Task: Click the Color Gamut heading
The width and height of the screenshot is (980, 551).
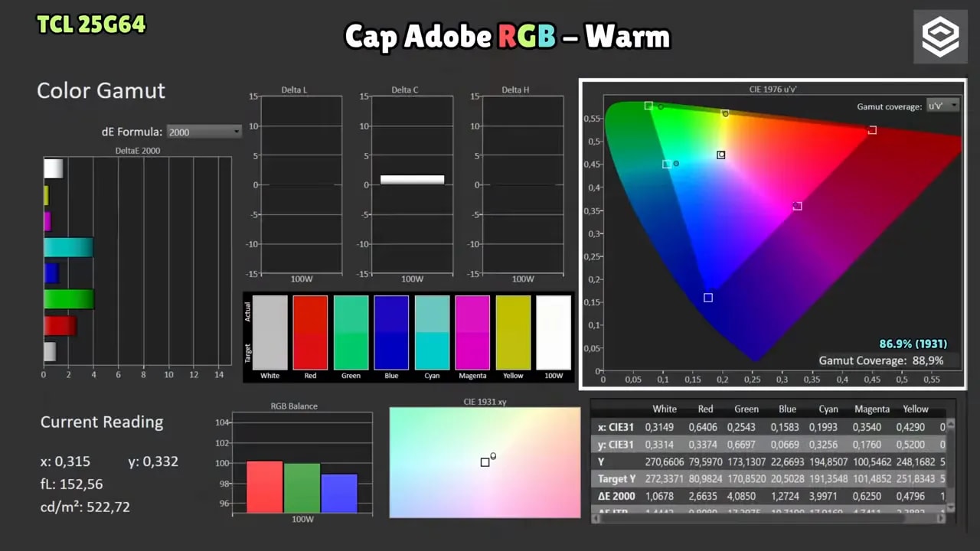Action: (101, 90)
